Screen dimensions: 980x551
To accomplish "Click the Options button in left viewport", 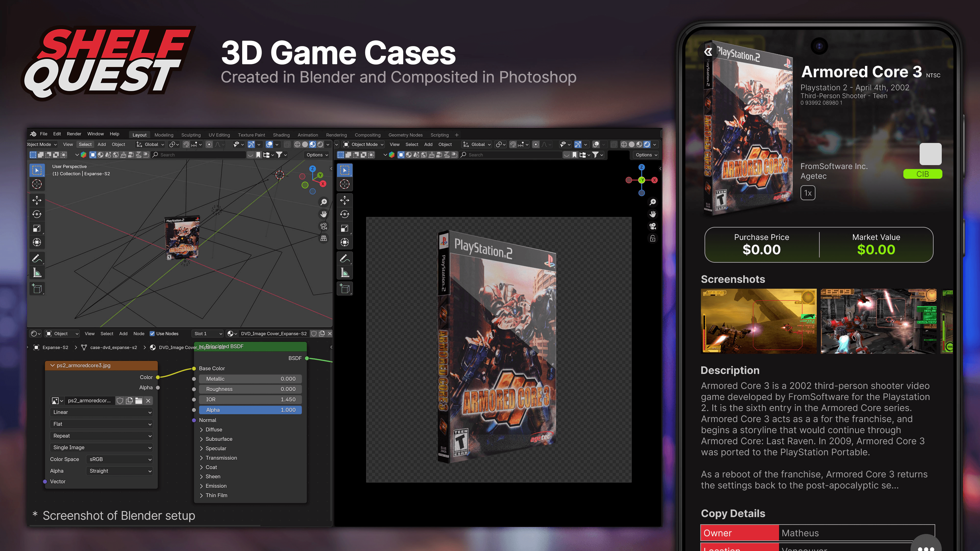I will [x=317, y=155].
